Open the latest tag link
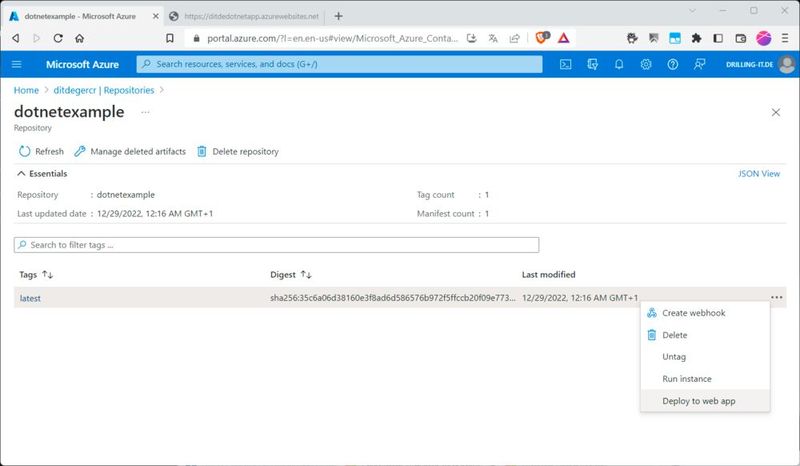Image resolution: width=800 pixels, height=466 pixels. pyautogui.click(x=30, y=298)
